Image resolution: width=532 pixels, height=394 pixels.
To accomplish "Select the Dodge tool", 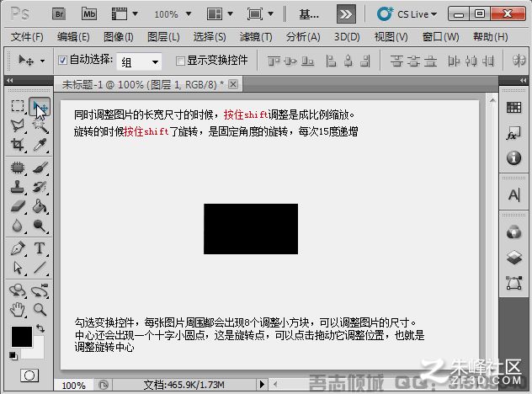I will click(40, 226).
